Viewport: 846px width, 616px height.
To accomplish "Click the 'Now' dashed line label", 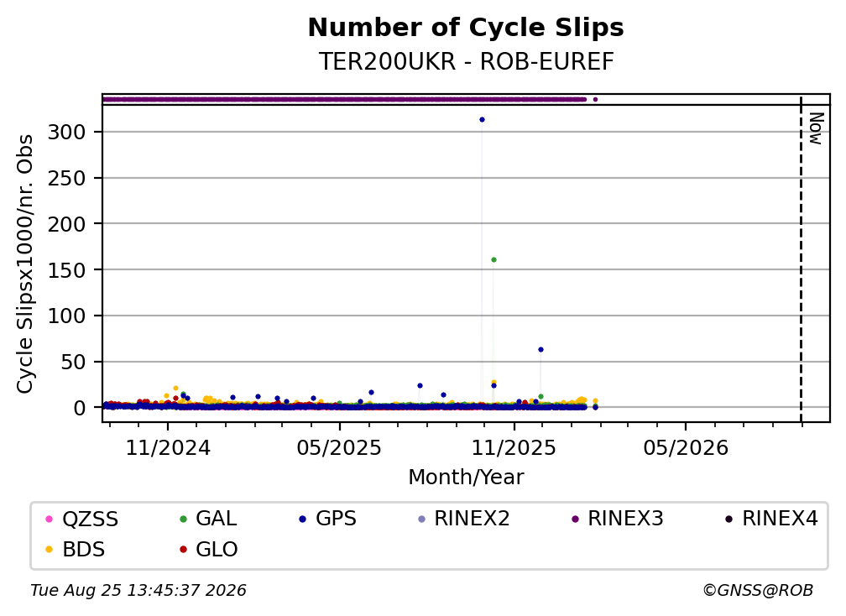I will tap(817, 128).
